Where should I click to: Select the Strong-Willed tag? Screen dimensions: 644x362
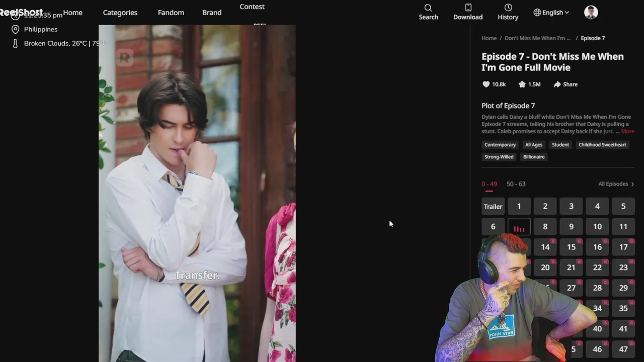[499, 157]
